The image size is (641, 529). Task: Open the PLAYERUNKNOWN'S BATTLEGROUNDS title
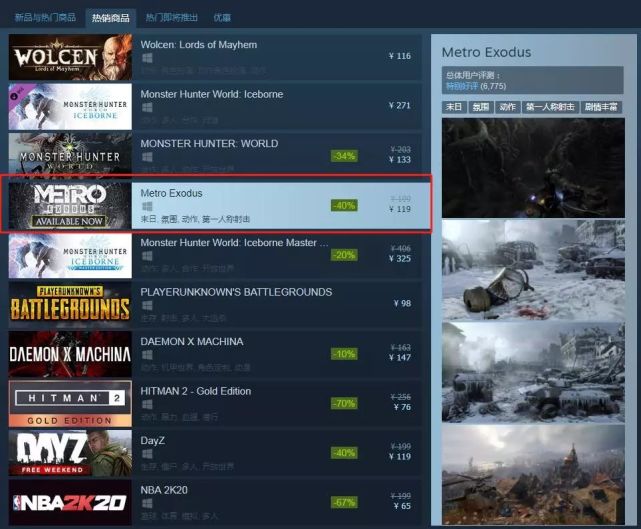(x=236, y=292)
